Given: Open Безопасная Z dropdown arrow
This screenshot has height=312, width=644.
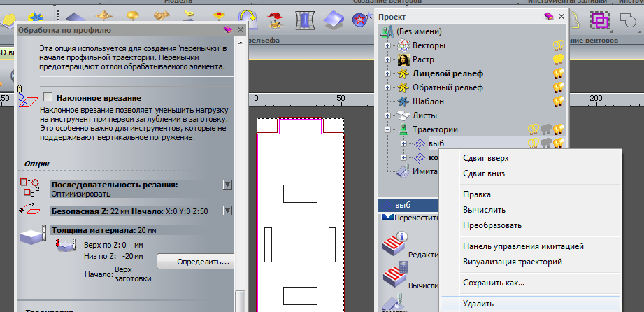Looking at the screenshot, I should pos(227,211).
